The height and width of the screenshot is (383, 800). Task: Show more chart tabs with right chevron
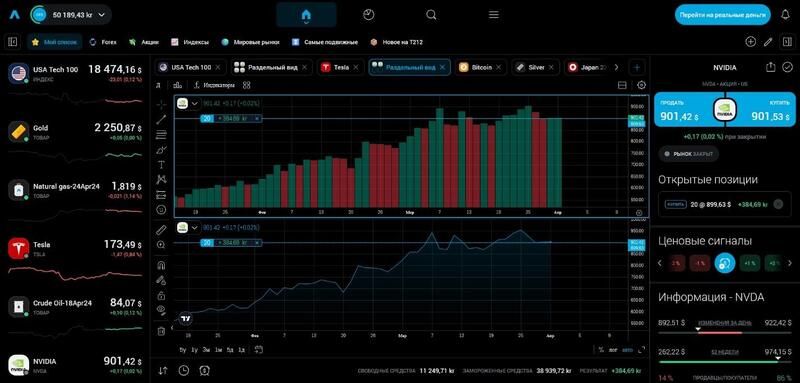tap(616, 67)
